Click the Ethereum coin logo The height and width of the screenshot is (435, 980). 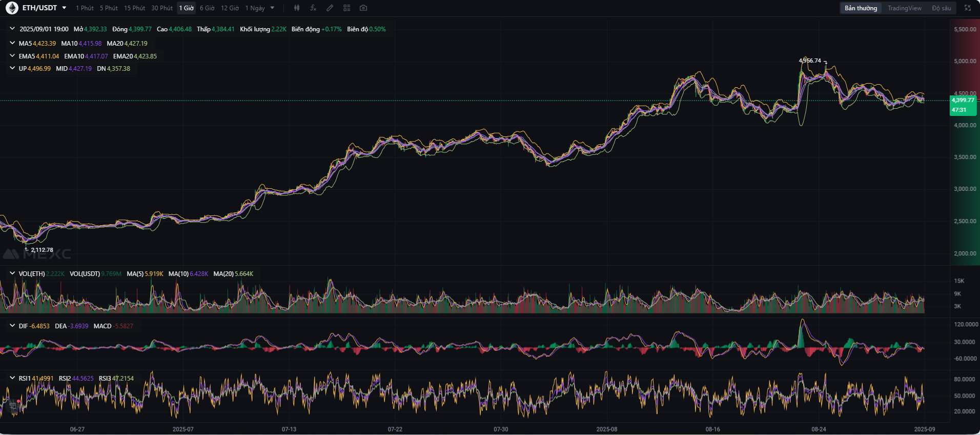(12, 8)
